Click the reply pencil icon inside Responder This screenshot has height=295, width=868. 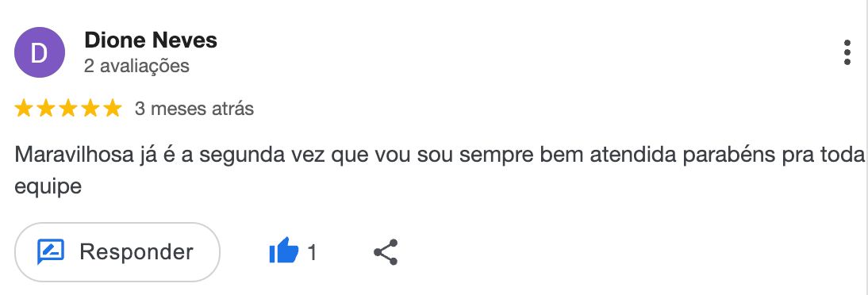(51, 252)
